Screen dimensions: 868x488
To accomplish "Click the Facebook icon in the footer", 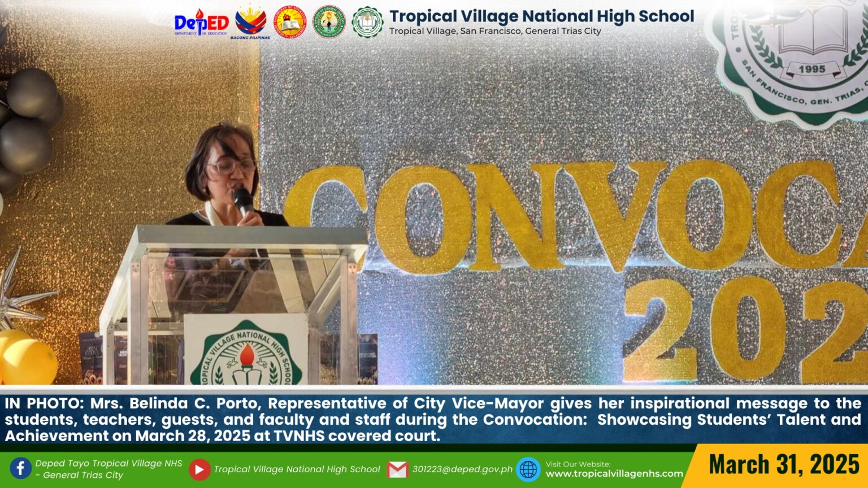I will point(20,467).
